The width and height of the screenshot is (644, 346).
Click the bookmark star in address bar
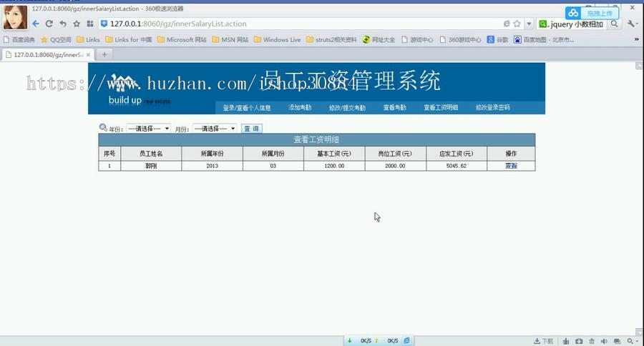click(x=517, y=24)
